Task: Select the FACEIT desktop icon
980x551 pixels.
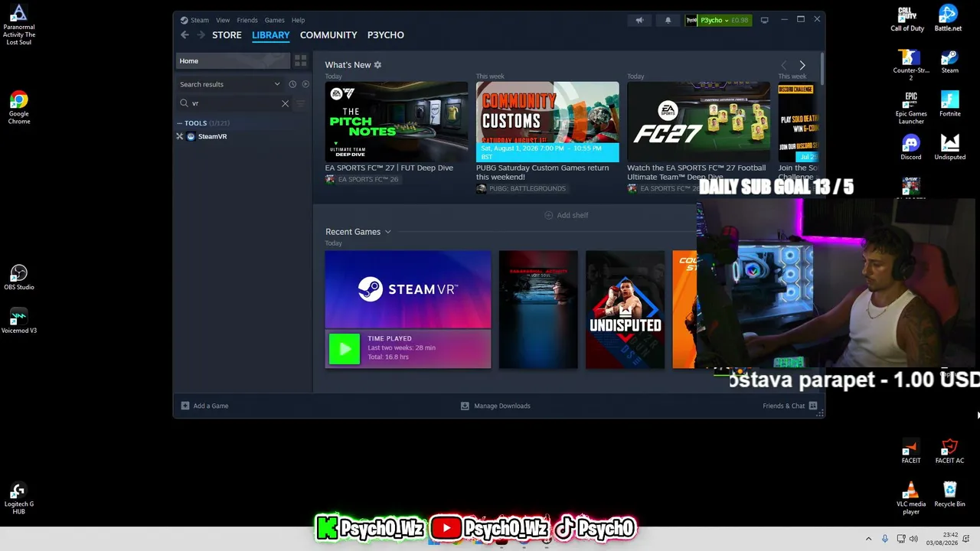Action: (x=911, y=452)
